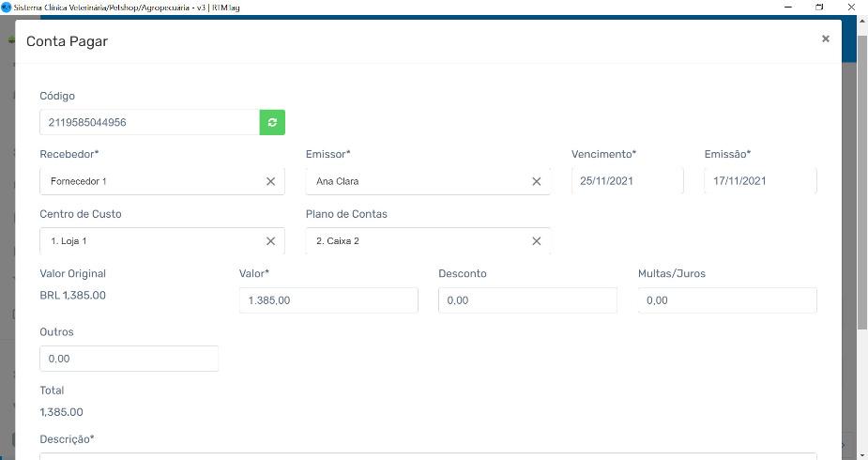Select the Vencimento date field
868x460 pixels.
pyautogui.click(x=627, y=181)
